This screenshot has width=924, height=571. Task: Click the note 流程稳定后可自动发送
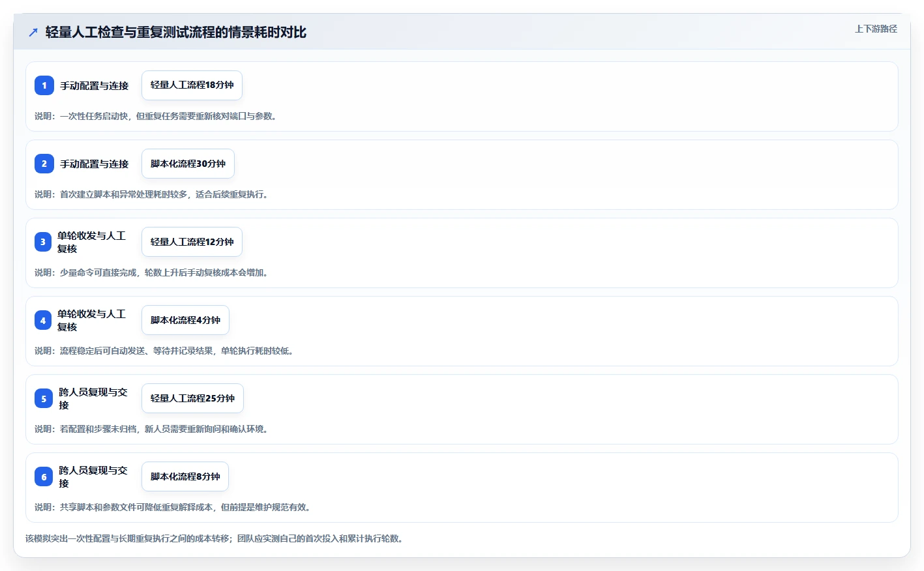point(164,351)
